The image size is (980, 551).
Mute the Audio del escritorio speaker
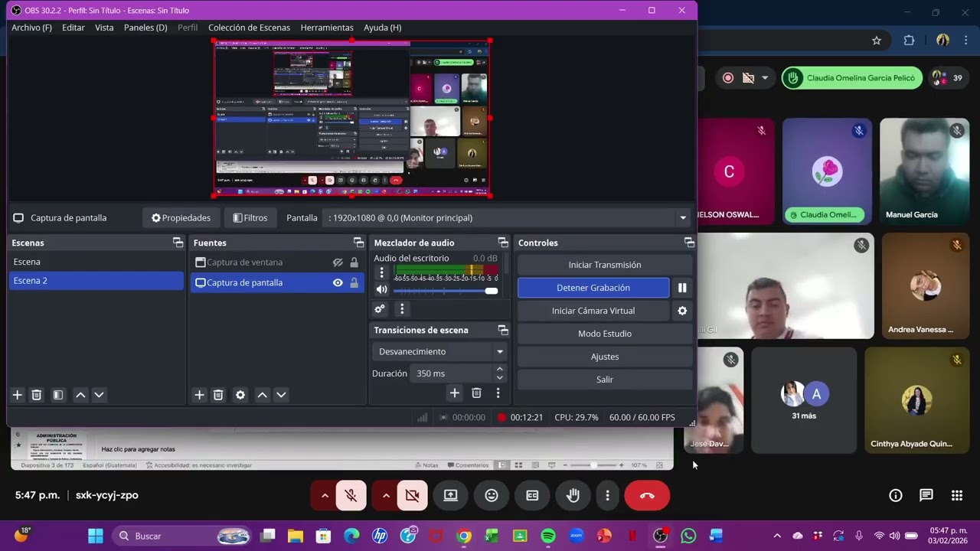point(381,289)
